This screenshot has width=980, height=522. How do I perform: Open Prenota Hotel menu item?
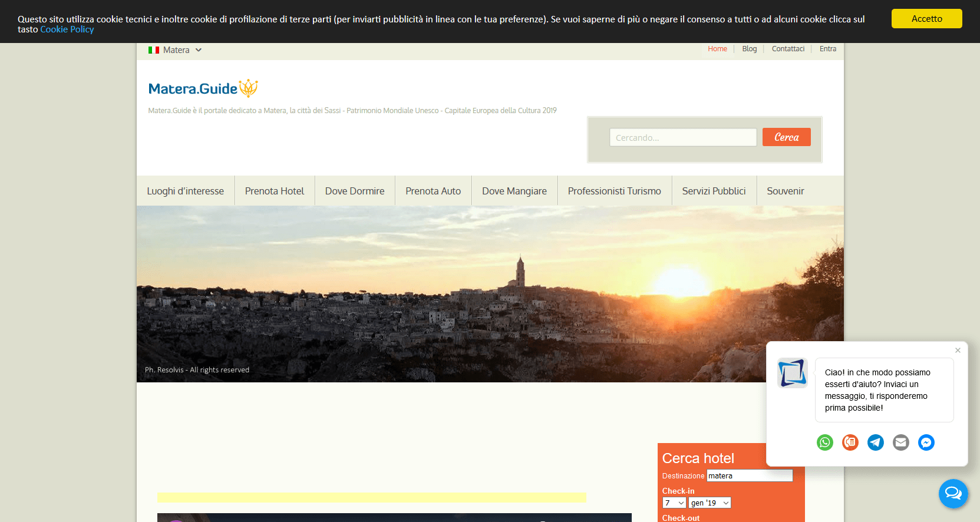pyautogui.click(x=275, y=191)
